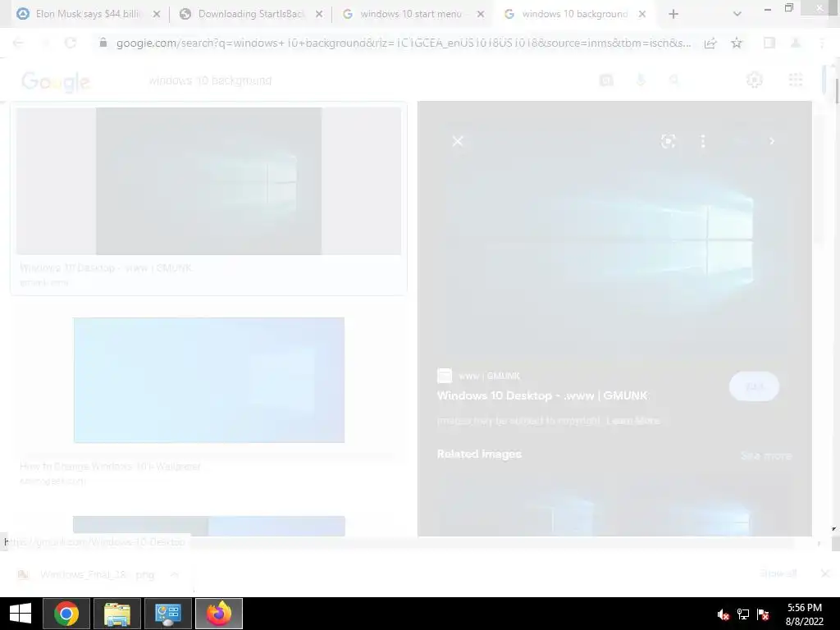Activate voice search microphone
The height and width of the screenshot is (630, 840).
click(641, 80)
